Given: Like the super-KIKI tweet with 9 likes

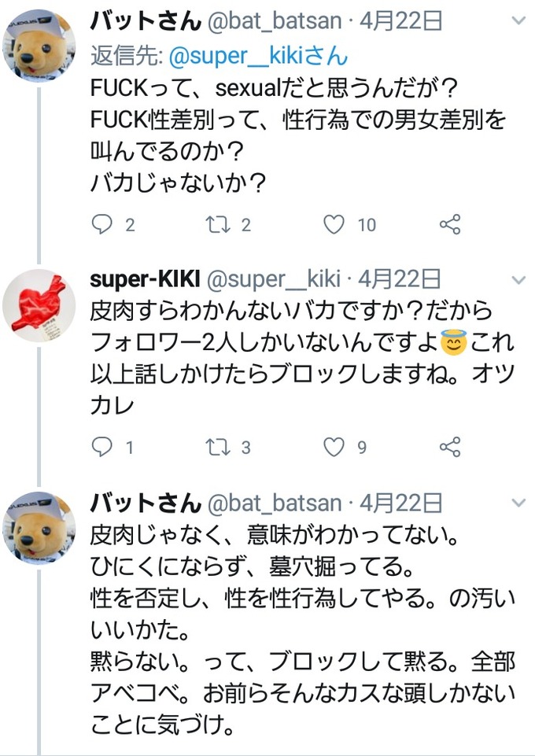Looking at the screenshot, I should click(334, 448).
